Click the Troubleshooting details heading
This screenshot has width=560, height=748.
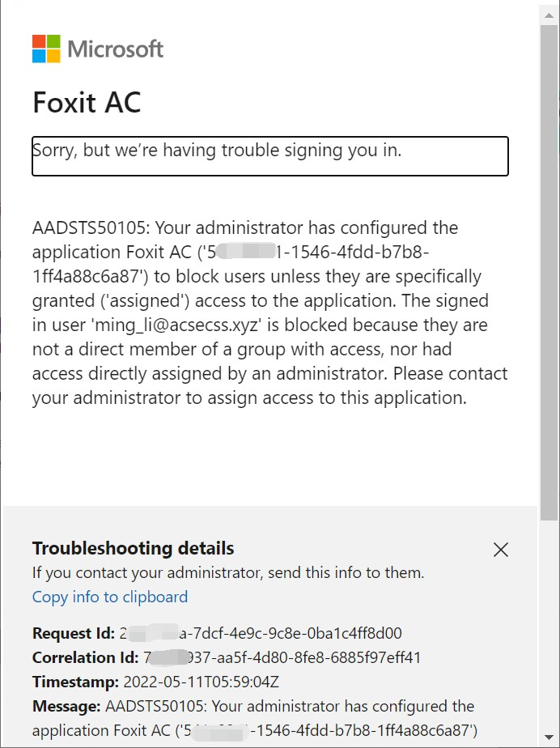(x=133, y=548)
